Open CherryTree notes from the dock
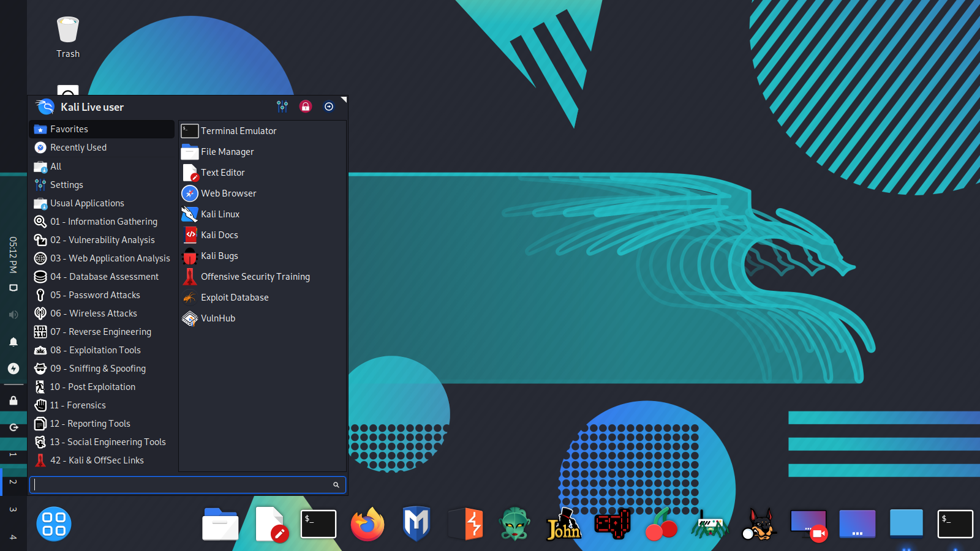980x551 pixels. [661, 524]
